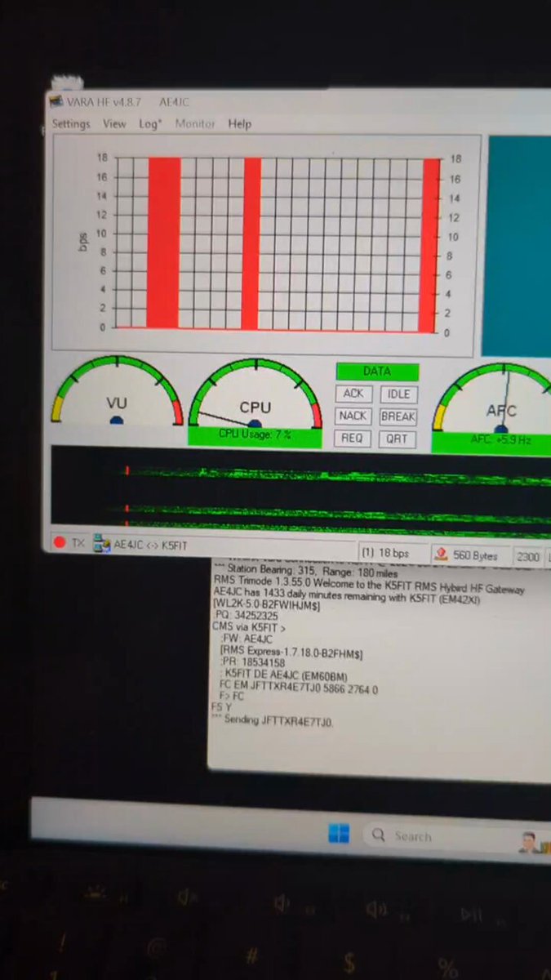This screenshot has width=551, height=980.
Task: Open the Help menu
Action: click(239, 124)
